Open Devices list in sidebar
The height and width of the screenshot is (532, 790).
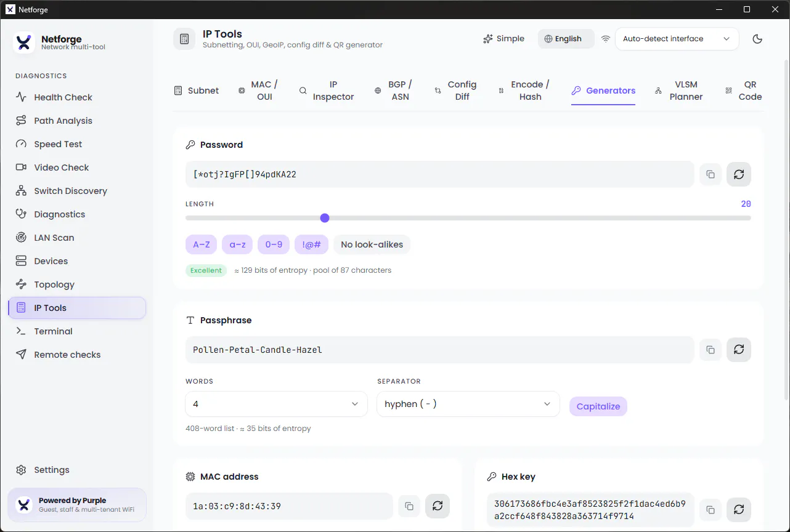pyautogui.click(x=77, y=261)
